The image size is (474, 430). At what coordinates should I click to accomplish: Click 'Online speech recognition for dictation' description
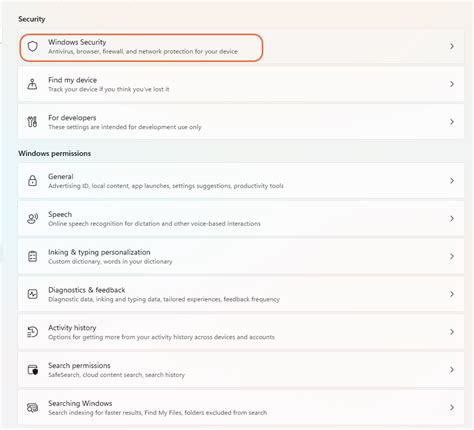click(x=154, y=224)
